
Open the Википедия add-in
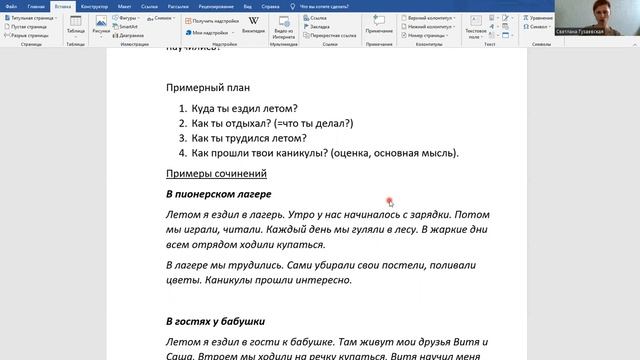click(253, 25)
